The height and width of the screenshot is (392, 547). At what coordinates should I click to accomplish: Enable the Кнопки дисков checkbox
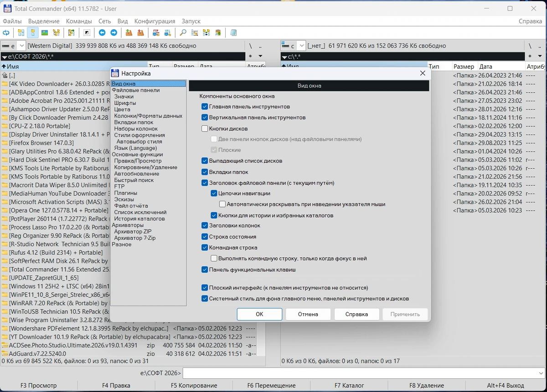click(x=205, y=129)
